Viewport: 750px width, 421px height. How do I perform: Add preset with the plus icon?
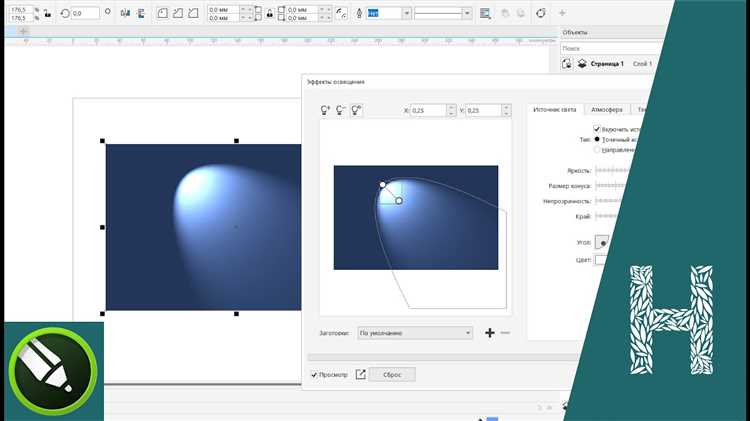(490, 333)
